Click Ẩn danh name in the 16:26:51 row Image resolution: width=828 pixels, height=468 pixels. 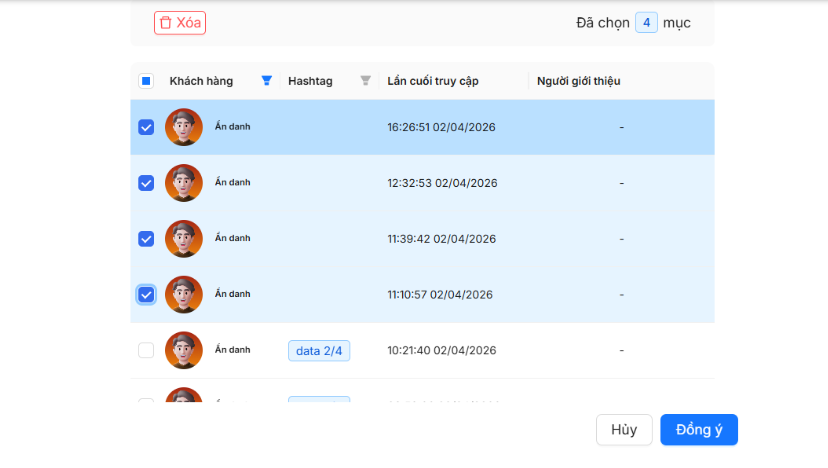click(x=232, y=127)
